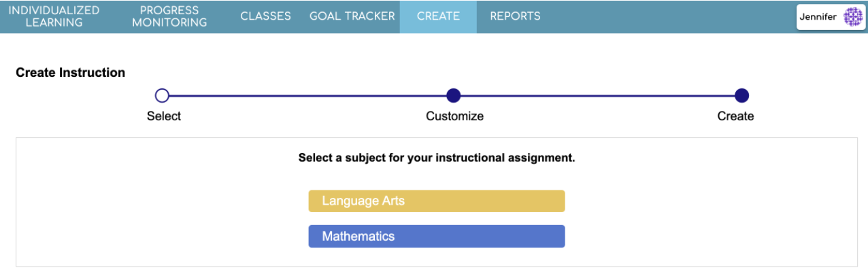Click the progress line between Customize and Create steps
868x272 pixels.
(599, 96)
